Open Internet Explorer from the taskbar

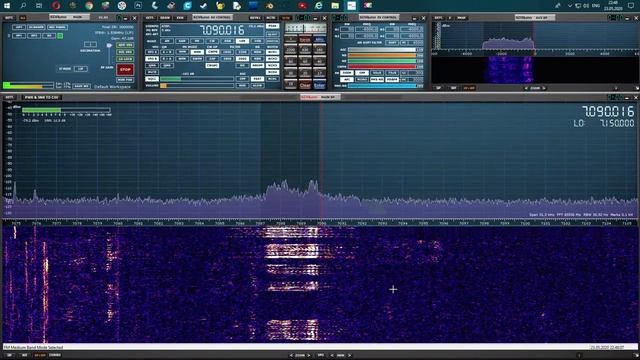tap(319, 6)
